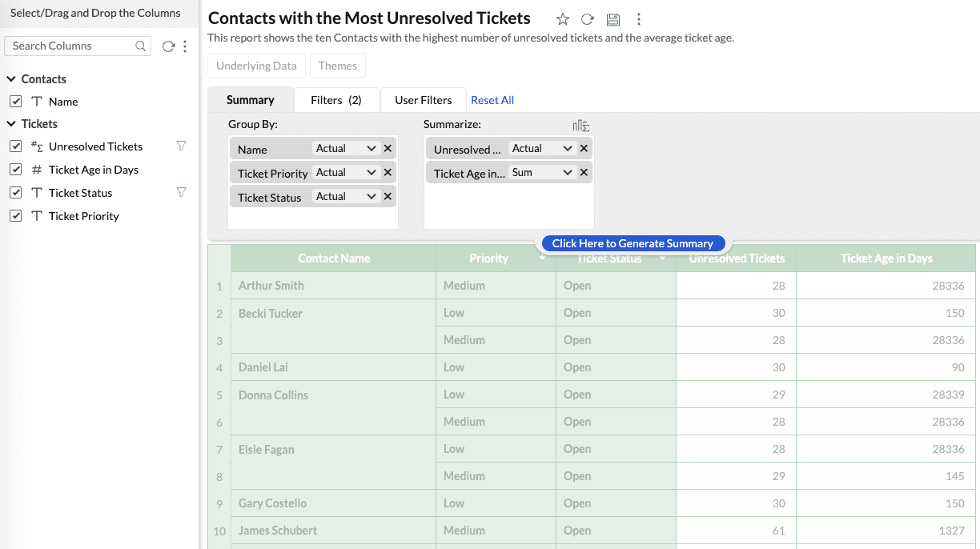Select the Donna Collins contact cell
The height and width of the screenshot is (549, 980).
(x=334, y=408)
